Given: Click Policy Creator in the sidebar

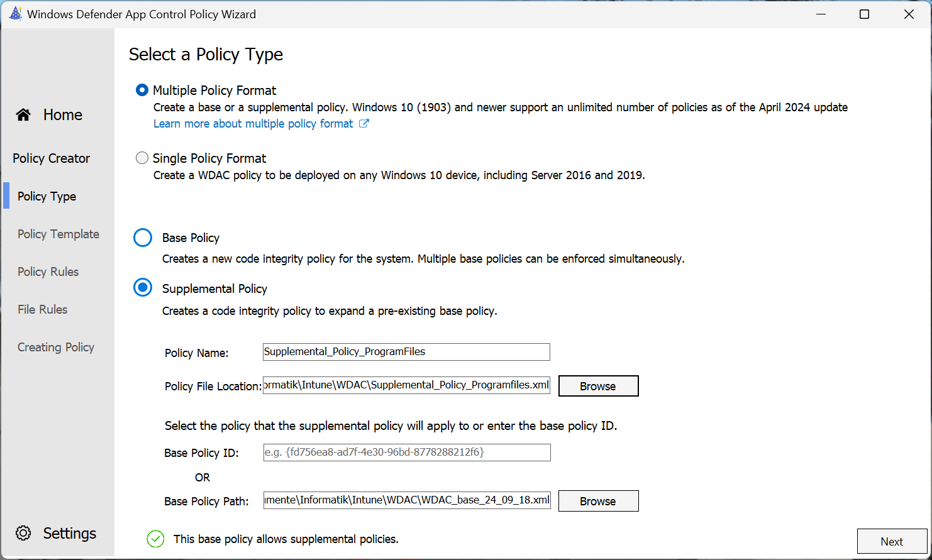Looking at the screenshot, I should 52,158.
